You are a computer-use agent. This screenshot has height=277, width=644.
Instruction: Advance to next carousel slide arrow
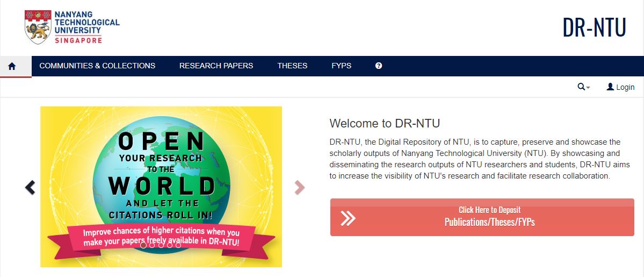(300, 187)
